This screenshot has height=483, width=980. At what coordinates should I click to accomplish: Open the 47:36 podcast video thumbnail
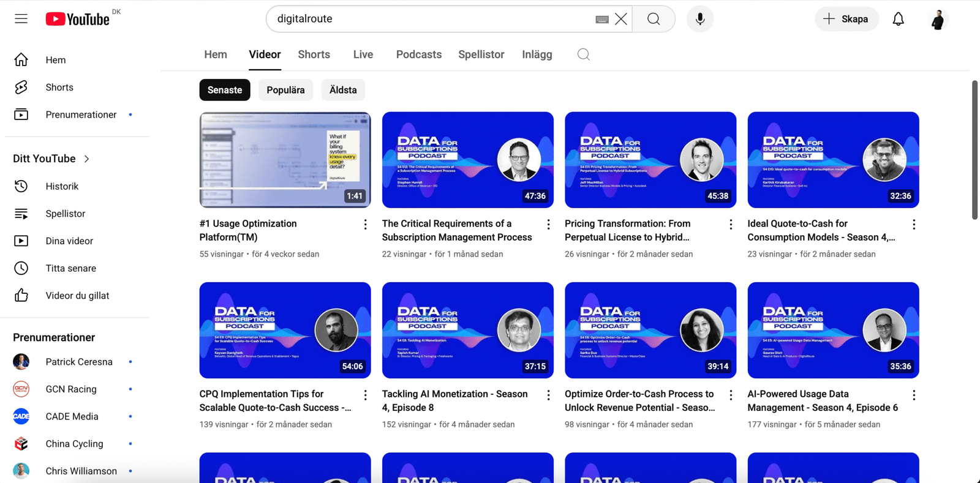(468, 160)
